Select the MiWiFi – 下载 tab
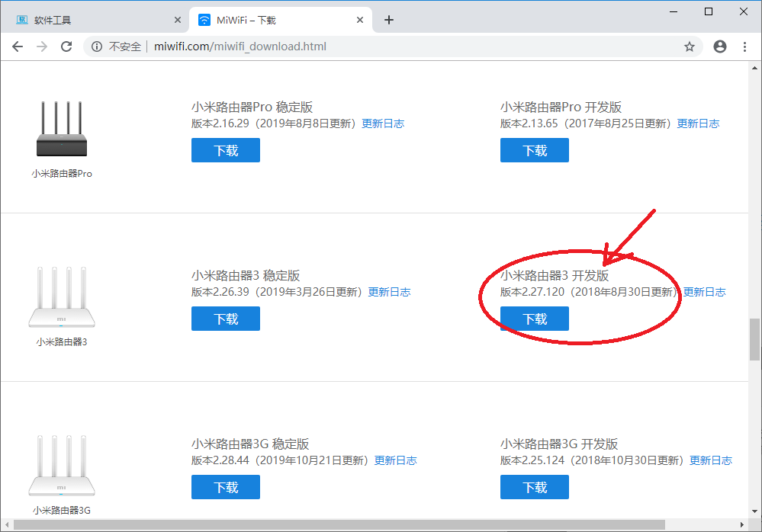Viewport: 762px width, 532px height. pyautogui.click(x=281, y=20)
